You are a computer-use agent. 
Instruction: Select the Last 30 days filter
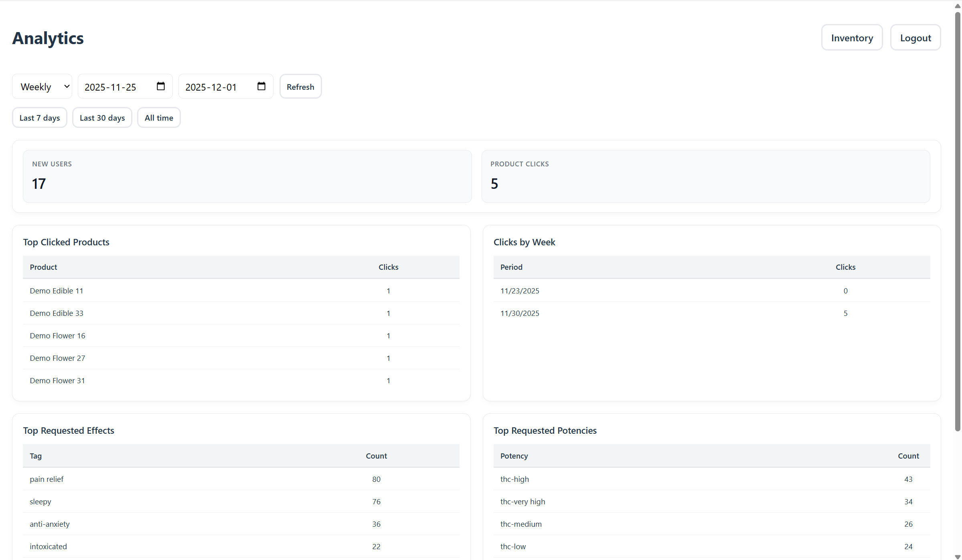point(102,117)
